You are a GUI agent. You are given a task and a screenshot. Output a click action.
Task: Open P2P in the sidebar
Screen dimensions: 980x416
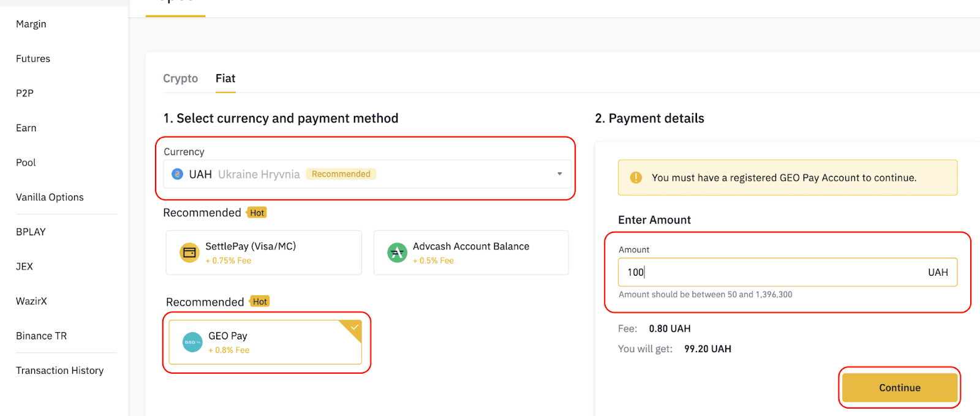(25, 93)
